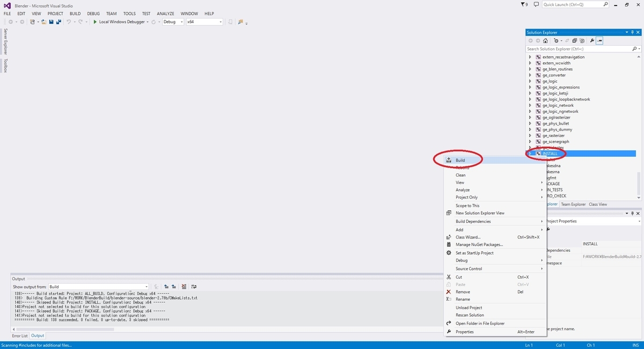Select Properties at the bottom of the context menu
Viewport: 644px width, 349px height.
pos(495,332)
